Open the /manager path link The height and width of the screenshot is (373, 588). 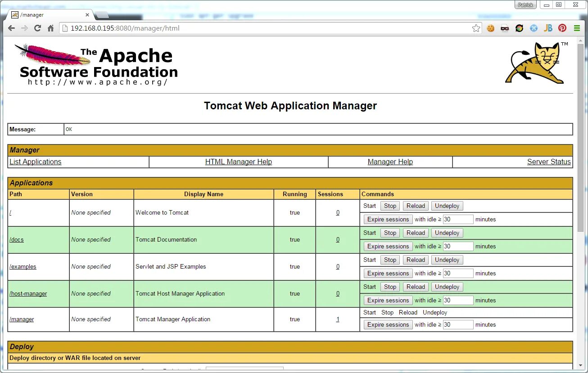[22, 319]
